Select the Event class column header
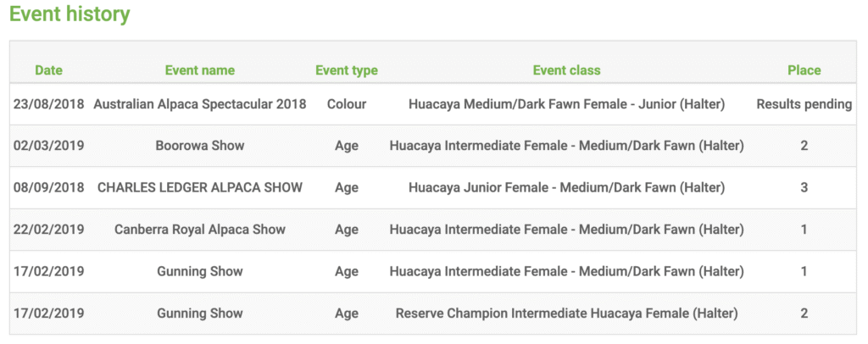868x344 pixels. (x=566, y=70)
